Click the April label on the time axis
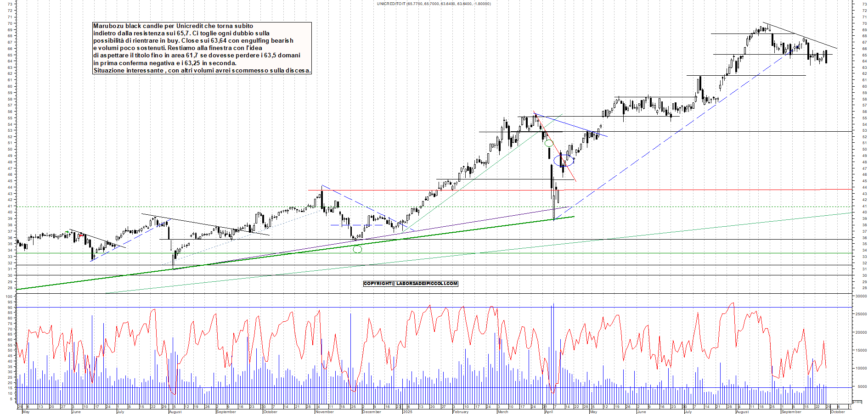 [x=549, y=412]
